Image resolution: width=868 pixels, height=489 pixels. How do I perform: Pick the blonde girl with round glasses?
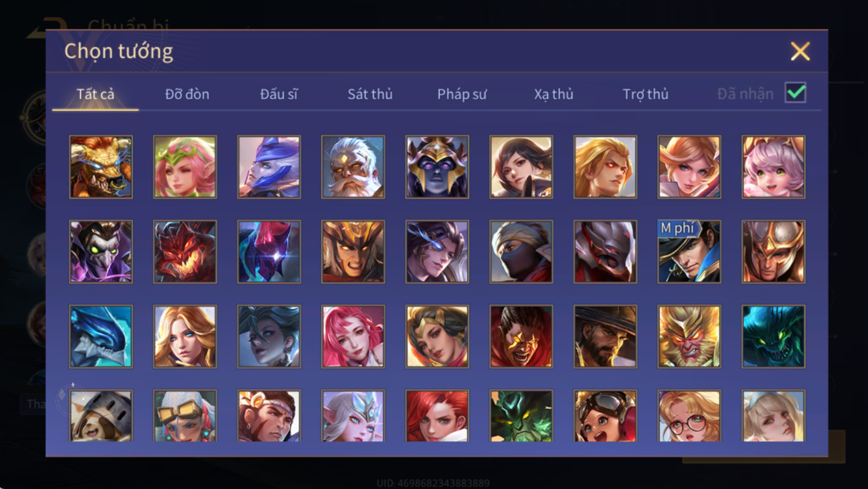pos(689,415)
